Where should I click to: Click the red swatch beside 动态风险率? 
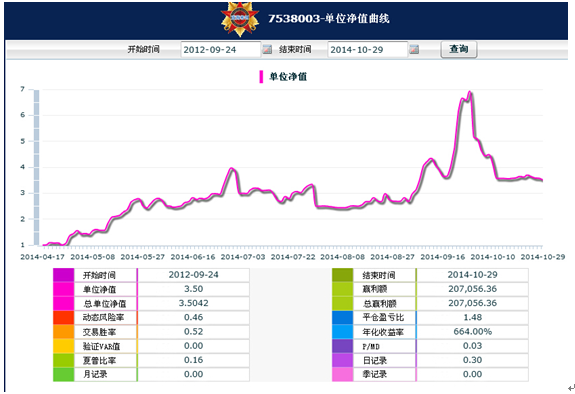pos(63,318)
